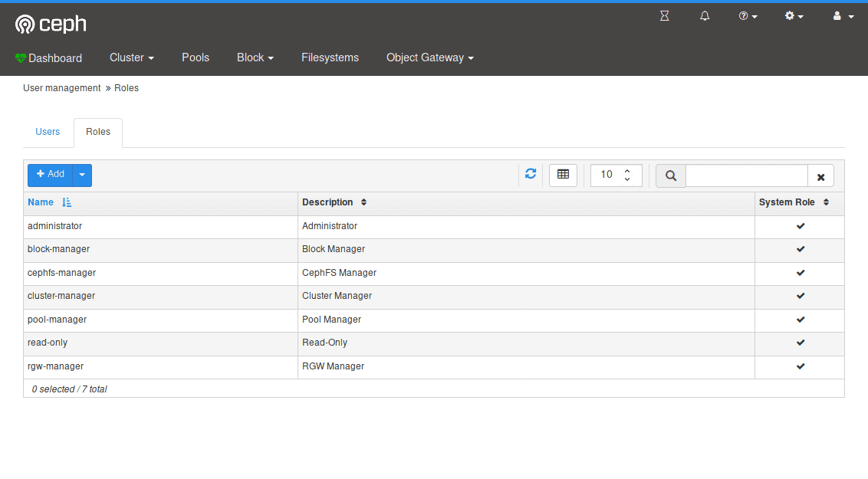Toggle table columns via the grid icon
This screenshot has width=868, height=479.
(x=563, y=175)
